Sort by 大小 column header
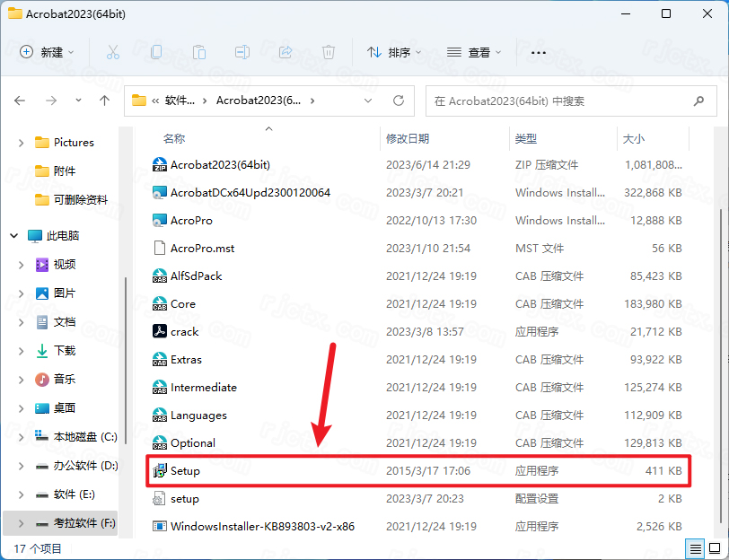The height and width of the screenshot is (560, 729). 634,138
